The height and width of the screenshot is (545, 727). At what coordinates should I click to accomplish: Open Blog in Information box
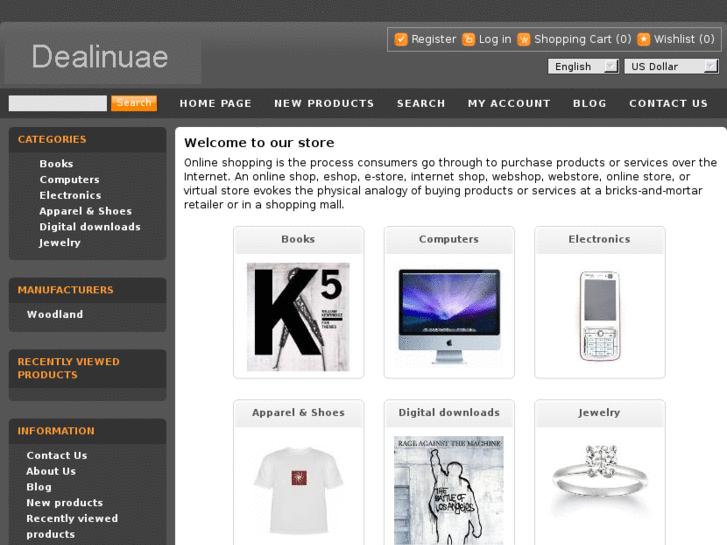39,487
